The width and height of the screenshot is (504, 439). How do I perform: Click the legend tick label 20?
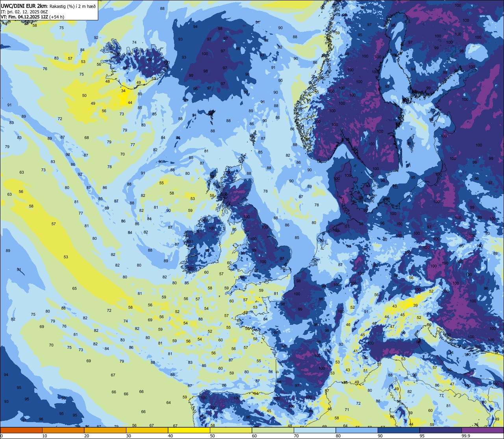tap(87, 436)
